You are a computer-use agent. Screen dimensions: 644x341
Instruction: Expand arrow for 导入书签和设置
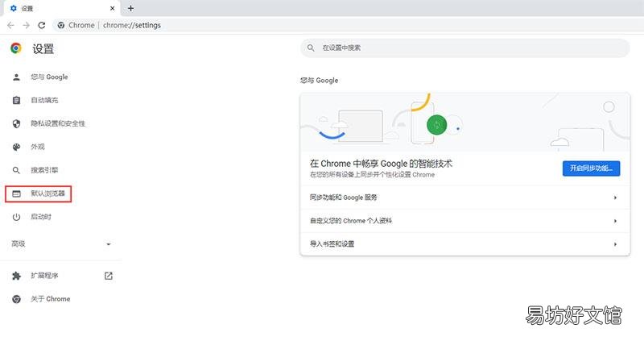point(615,244)
